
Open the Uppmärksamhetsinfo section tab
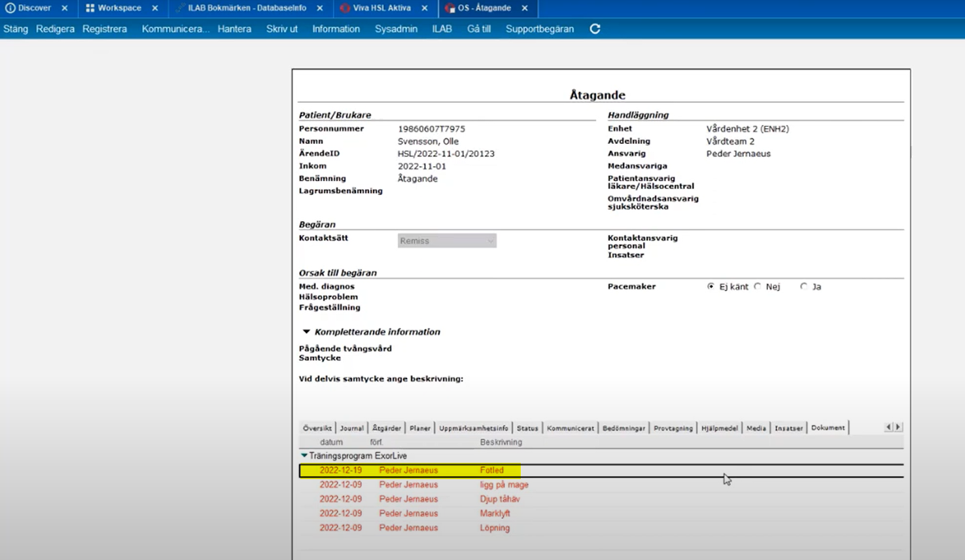click(x=474, y=428)
